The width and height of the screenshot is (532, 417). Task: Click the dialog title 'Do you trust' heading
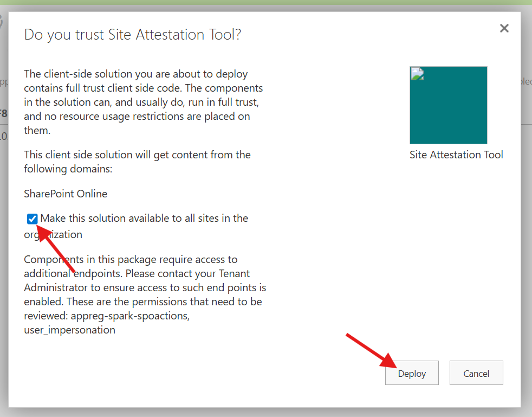pyautogui.click(x=133, y=35)
